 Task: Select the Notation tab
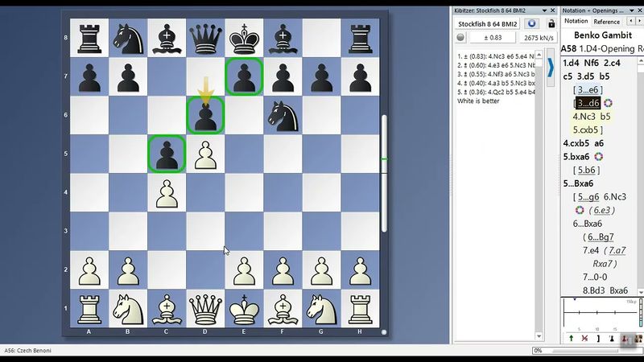576,22
